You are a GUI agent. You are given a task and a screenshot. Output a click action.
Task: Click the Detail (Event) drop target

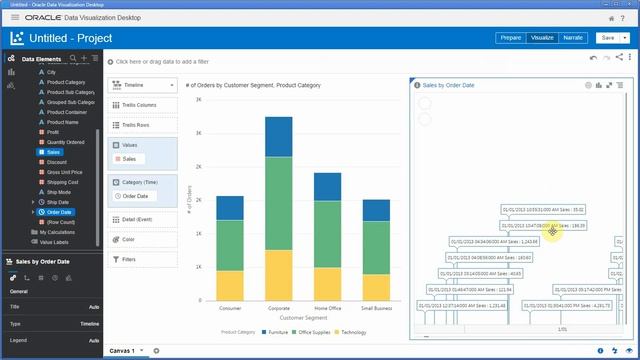click(x=142, y=220)
